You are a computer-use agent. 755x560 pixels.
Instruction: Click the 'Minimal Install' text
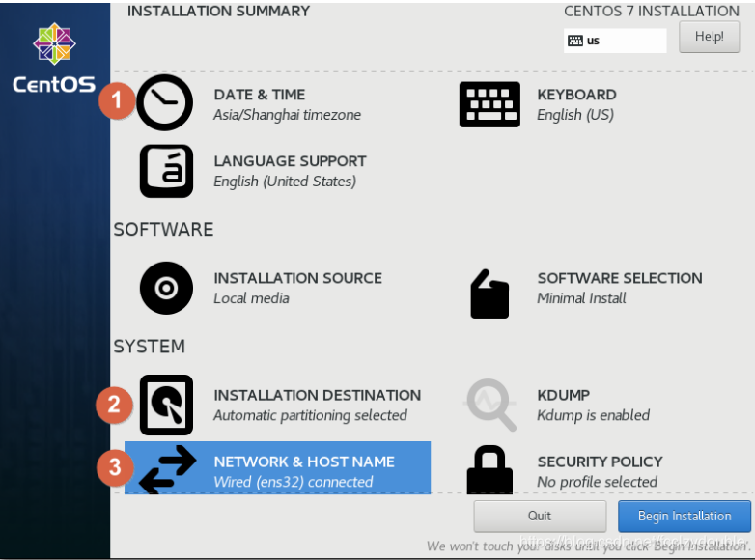581,298
